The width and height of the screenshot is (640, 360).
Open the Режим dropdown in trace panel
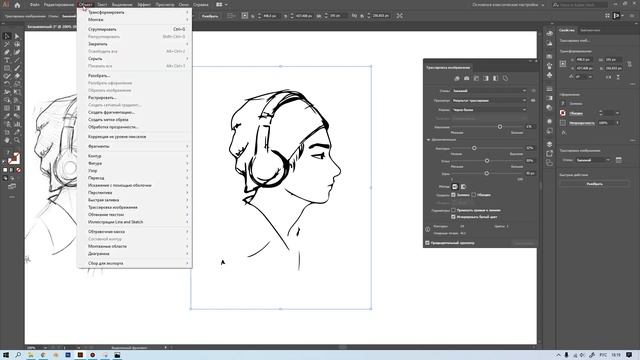point(489,110)
